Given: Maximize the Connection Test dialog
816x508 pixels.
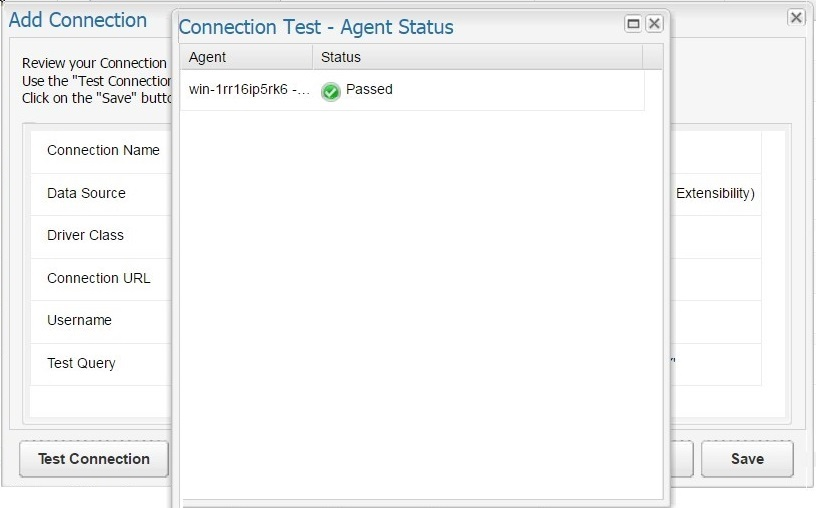Looking at the screenshot, I should pos(633,24).
